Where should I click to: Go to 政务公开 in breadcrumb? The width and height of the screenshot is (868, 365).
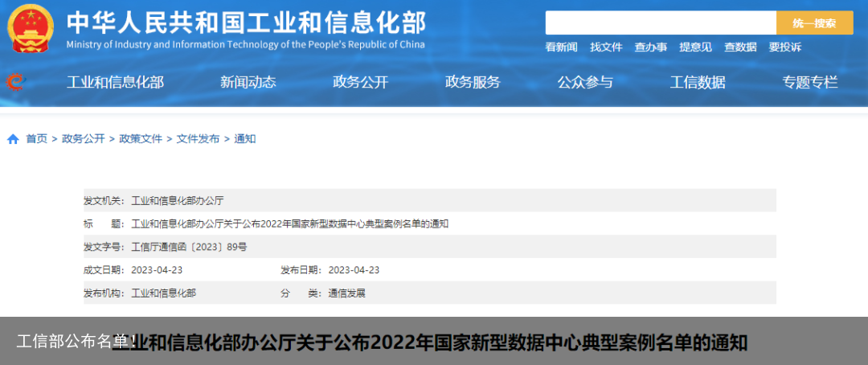[x=83, y=139]
